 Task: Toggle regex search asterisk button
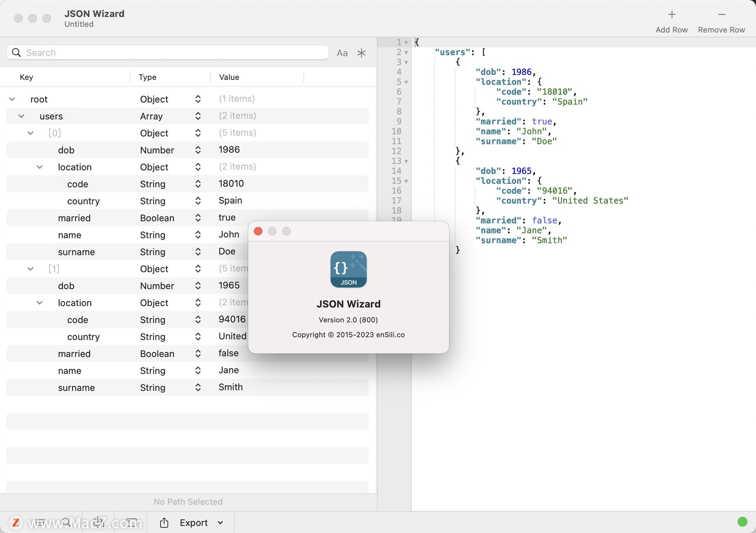pyautogui.click(x=361, y=53)
